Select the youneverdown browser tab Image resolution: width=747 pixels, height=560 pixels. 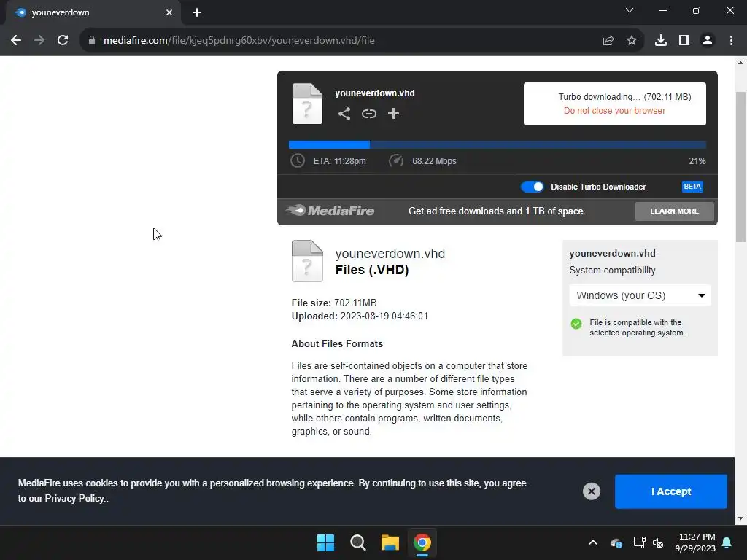click(x=93, y=12)
